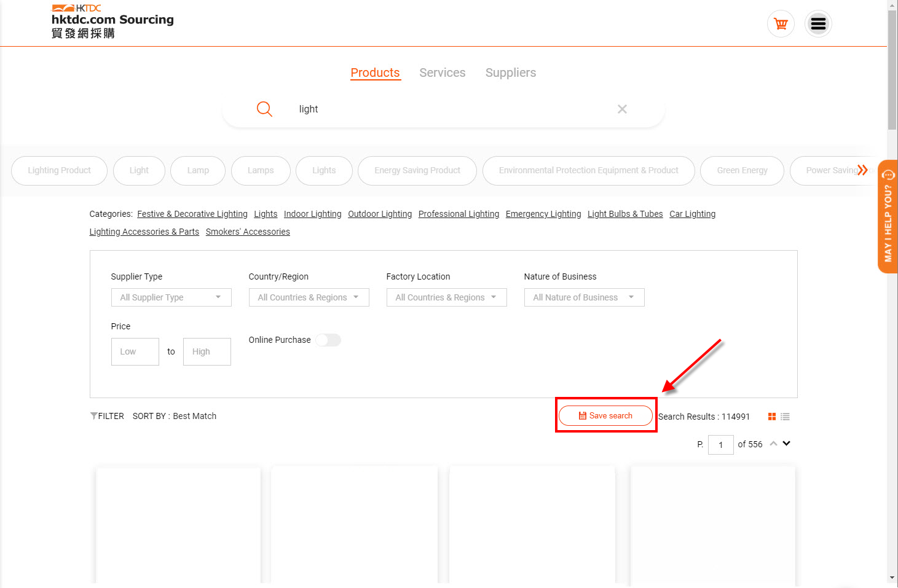Clear the search box with X icon
The width and height of the screenshot is (898, 588).
point(622,109)
